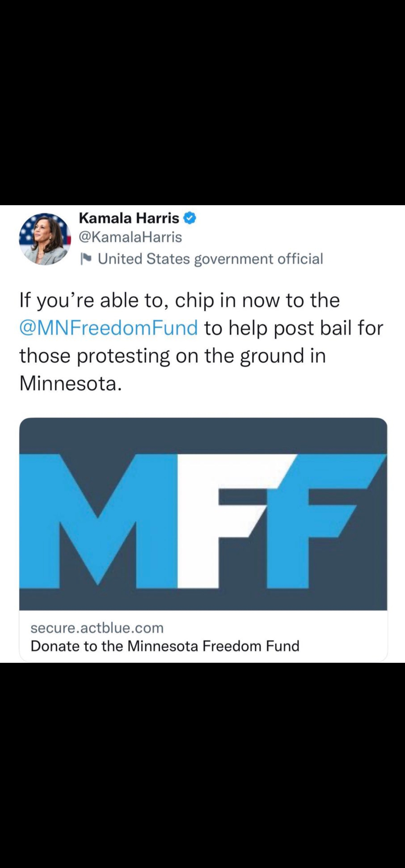Click the government official flag icon
Screen dimensions: 405x868
point(87,259)
